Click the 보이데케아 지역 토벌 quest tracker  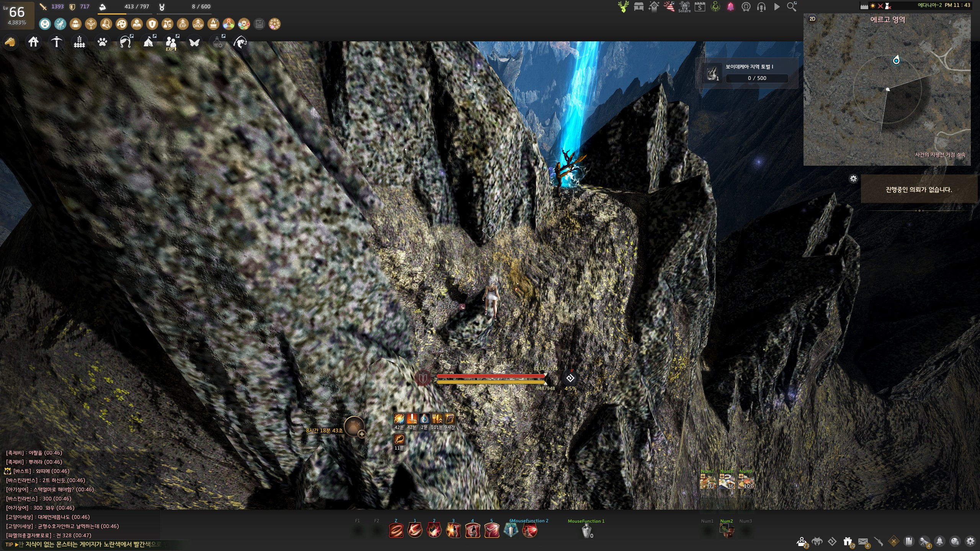746,72
